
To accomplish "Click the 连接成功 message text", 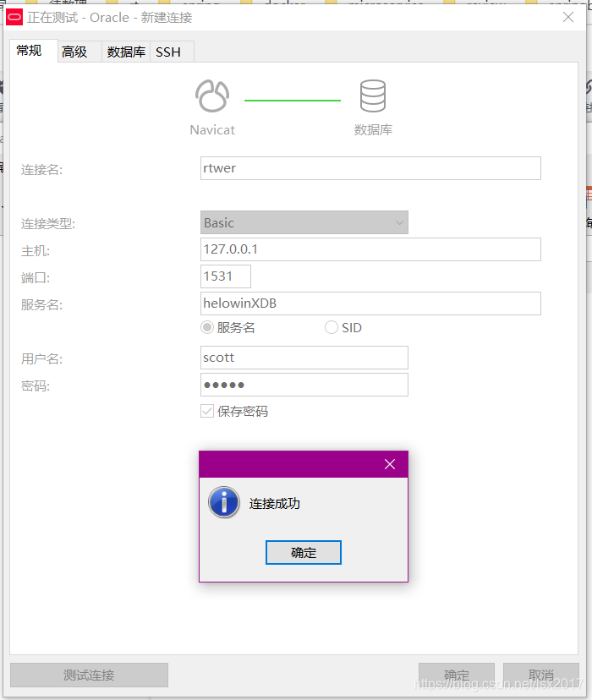I will [275, 504].
